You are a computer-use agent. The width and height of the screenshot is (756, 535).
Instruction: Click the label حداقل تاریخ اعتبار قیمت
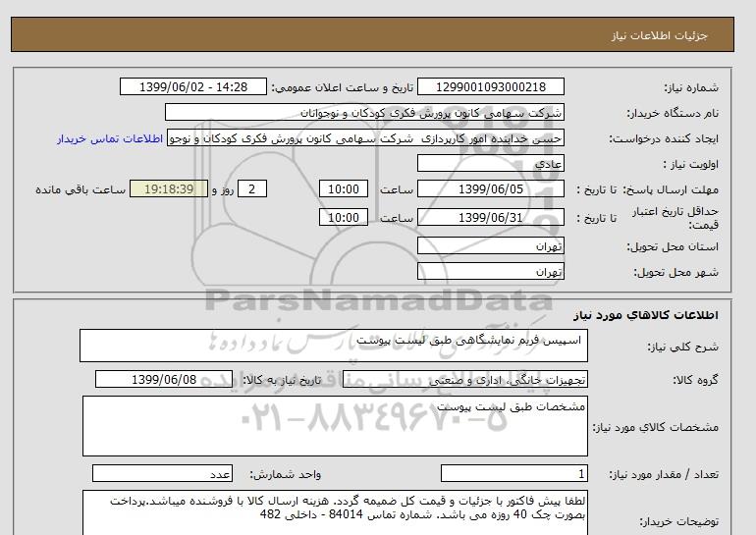pos(675,218)
